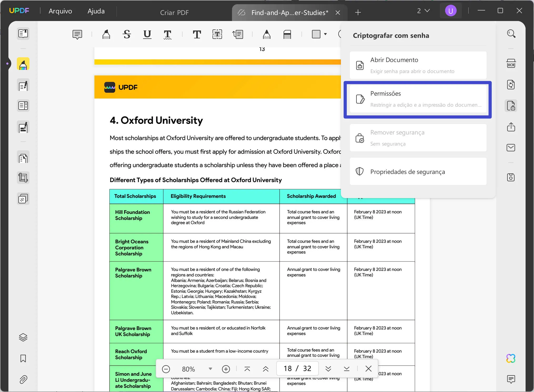Open the save as other icon
This screenshot has width=534, height=392.
point(511,177)
